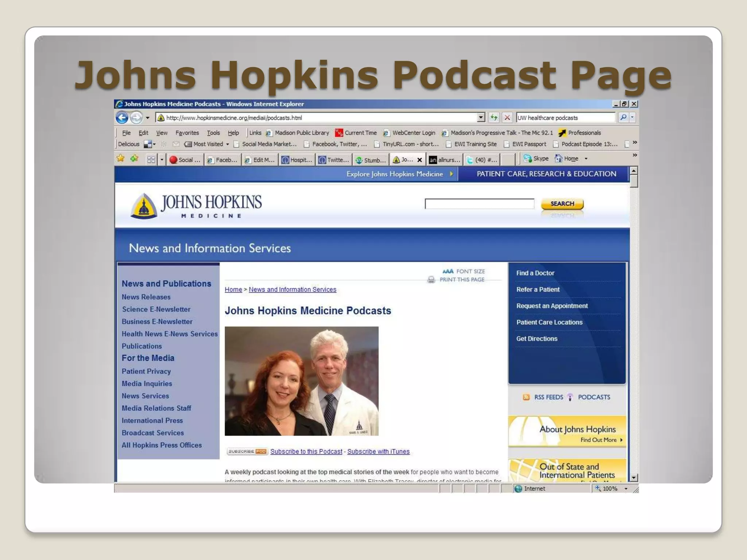This screenshot has height=560, width=747.
Task: Click the browser Forward arrow button
Action: click(136, 118)
